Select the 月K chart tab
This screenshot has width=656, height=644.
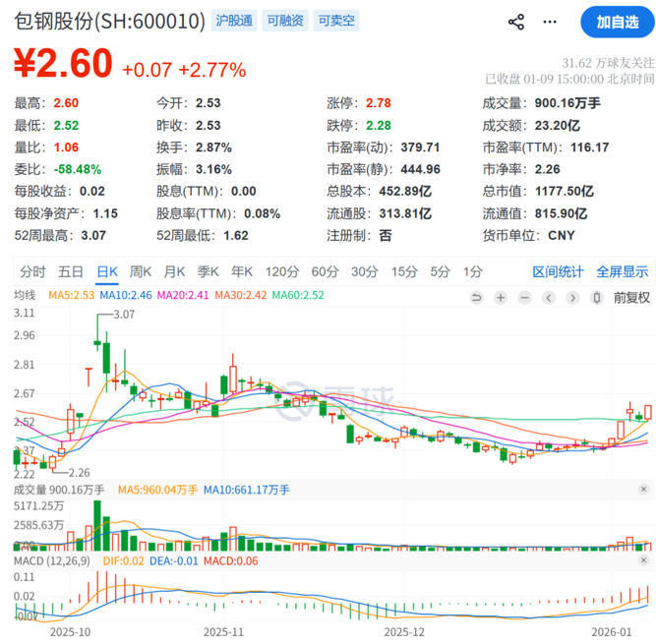pyautogui.click(x=174, y=271)
